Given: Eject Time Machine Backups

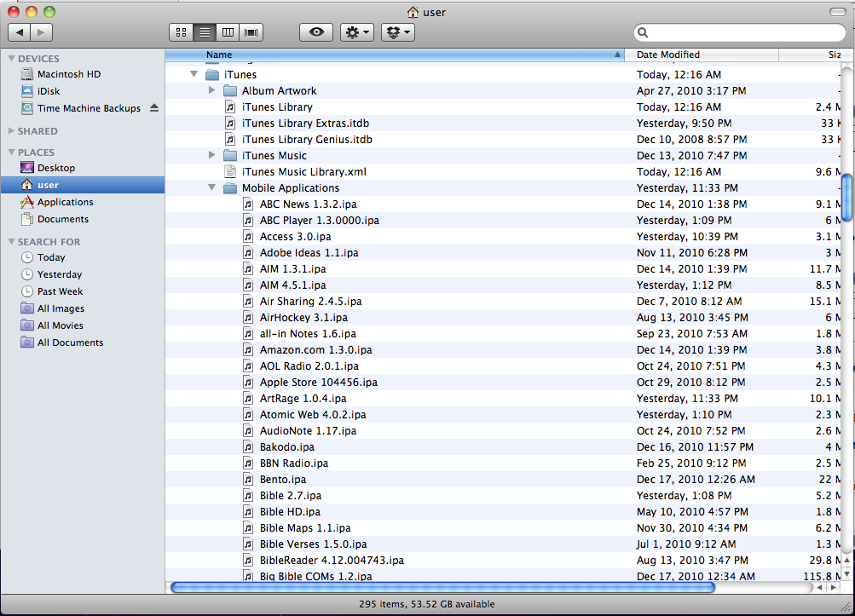Looking at the screenshot, I should point(154,108).
